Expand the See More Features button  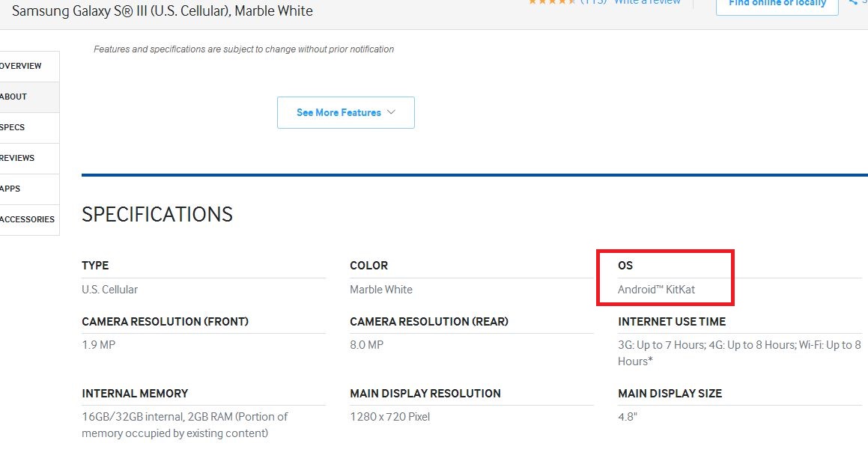coord(345,112)
